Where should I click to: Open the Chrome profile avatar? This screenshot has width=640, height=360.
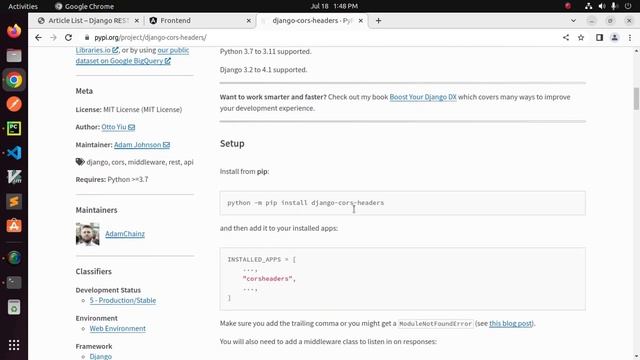click(614, 38)
